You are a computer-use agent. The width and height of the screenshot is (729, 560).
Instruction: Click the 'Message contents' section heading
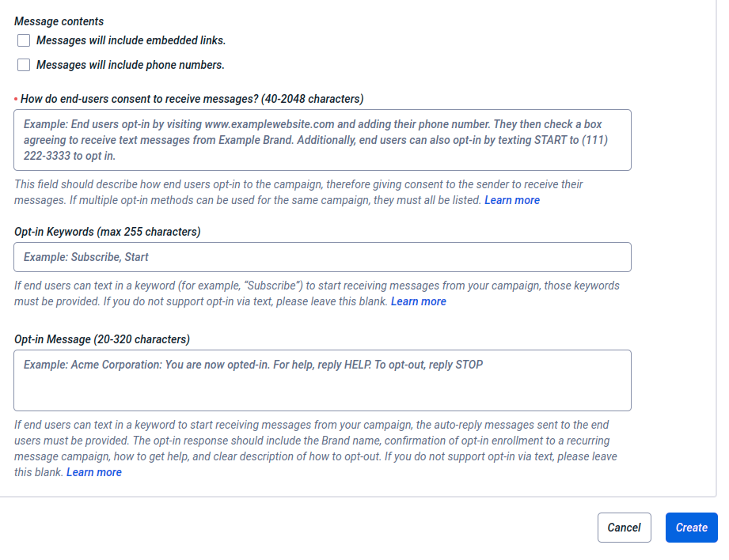click(59, 21)
